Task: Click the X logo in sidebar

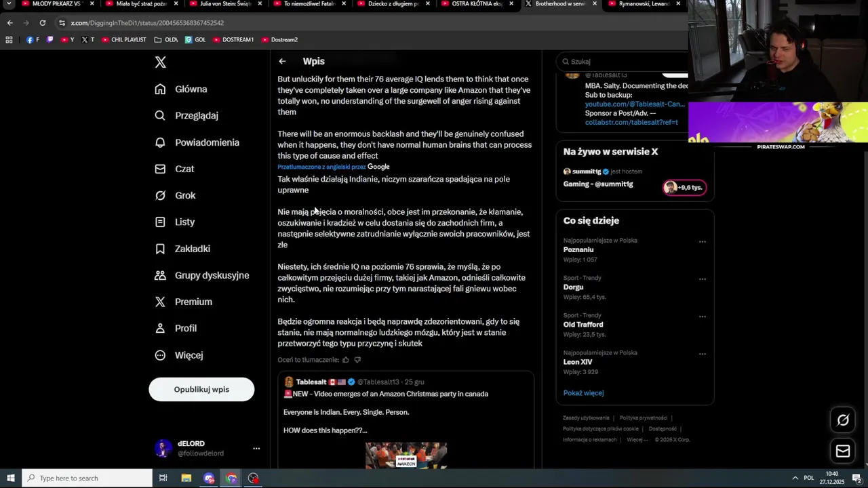Action: [160, 62]
